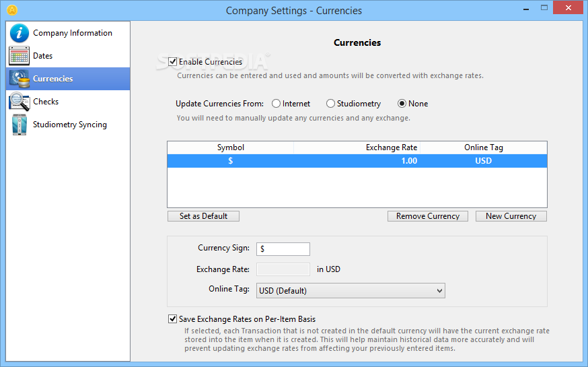The width and height of the screenshot is (588, 367).
Task: Open the Studiometry Syncing settings
Action: coord(68,125)
